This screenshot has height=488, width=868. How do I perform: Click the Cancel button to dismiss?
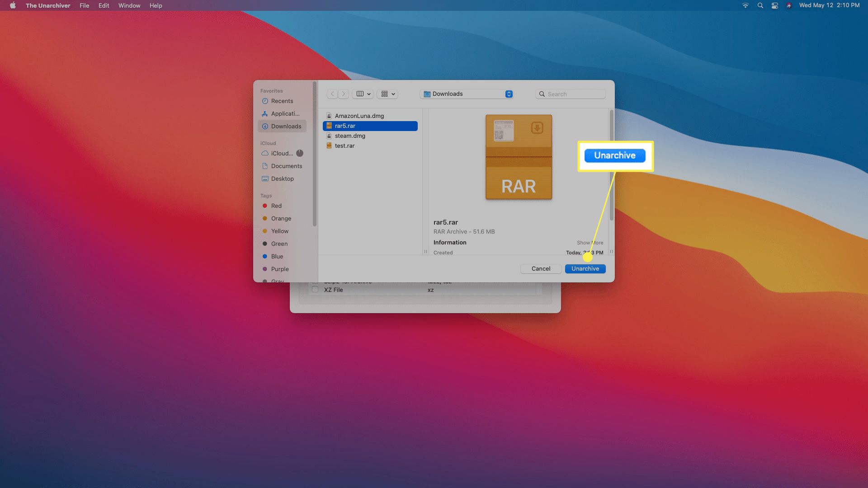(x=541, y=268)
